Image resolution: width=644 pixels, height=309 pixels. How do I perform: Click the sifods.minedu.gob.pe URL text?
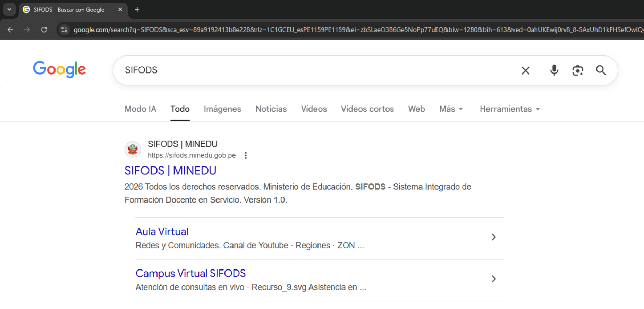(192, 155)
